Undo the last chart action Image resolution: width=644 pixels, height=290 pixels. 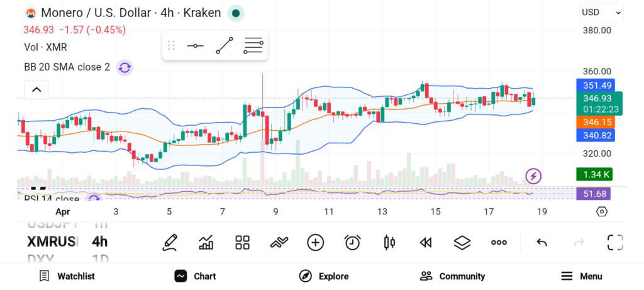541,242
